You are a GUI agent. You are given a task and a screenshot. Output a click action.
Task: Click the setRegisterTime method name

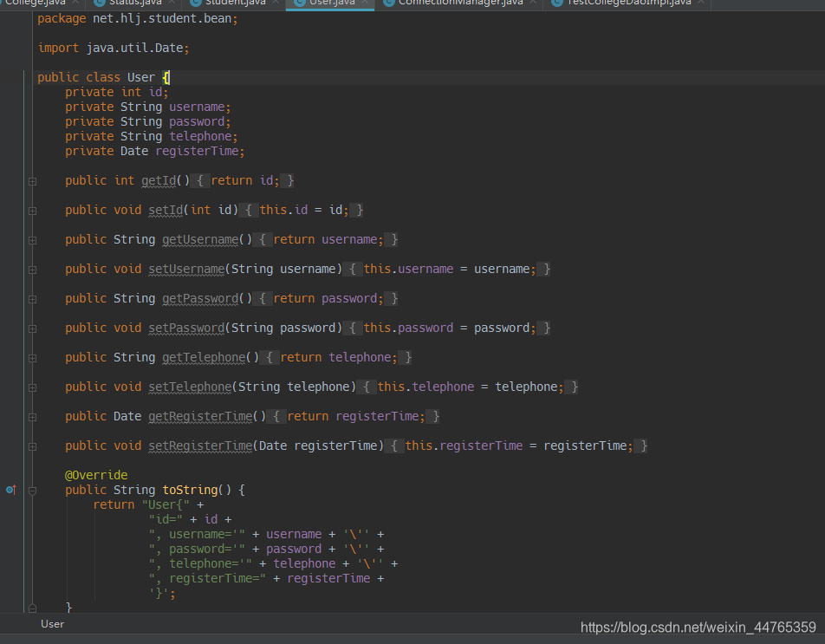tap(200, 446)
